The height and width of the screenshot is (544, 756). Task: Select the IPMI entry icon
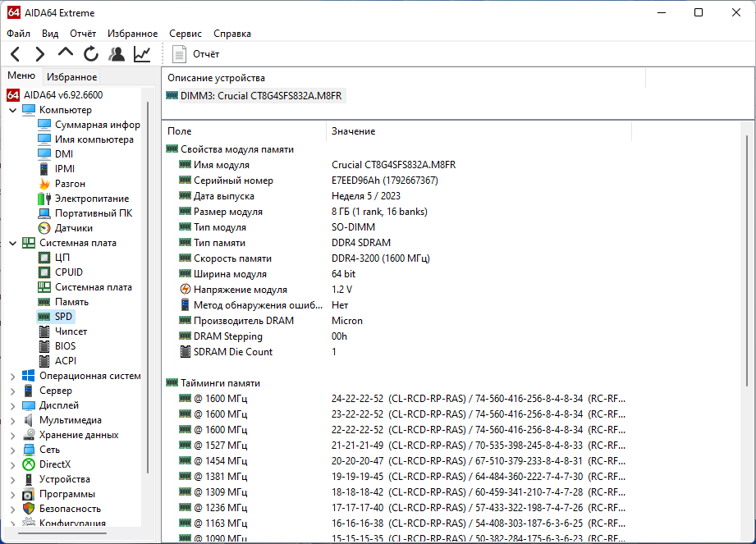[44, 169]
